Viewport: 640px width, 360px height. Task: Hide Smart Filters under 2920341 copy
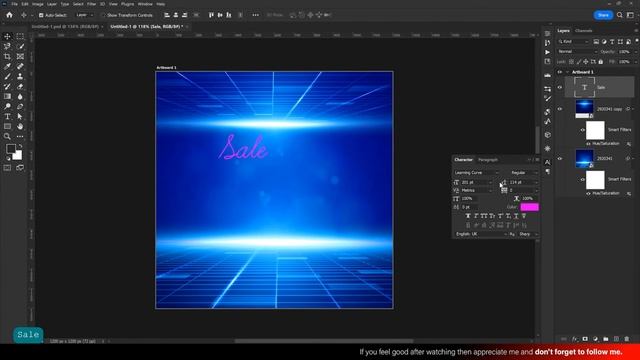click(582, 130)
